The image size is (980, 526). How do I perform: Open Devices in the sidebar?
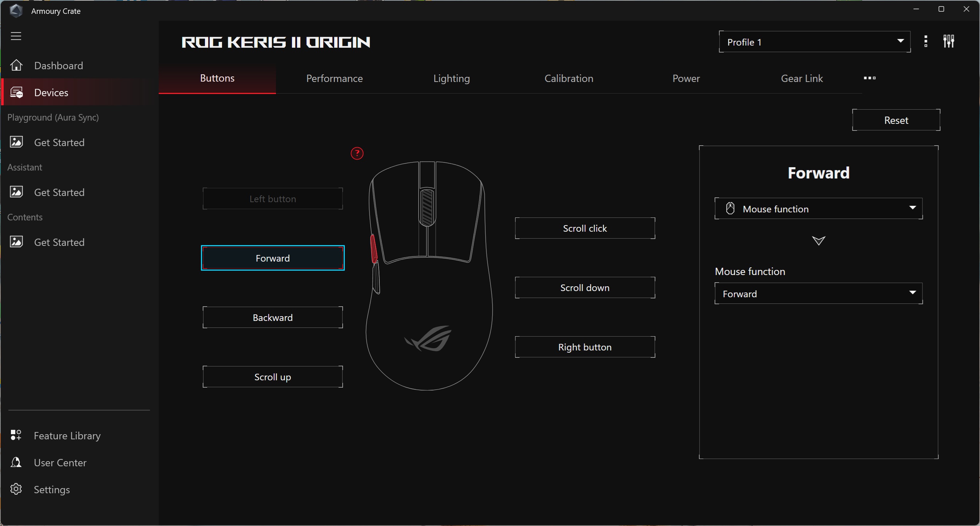pos(79,93)
